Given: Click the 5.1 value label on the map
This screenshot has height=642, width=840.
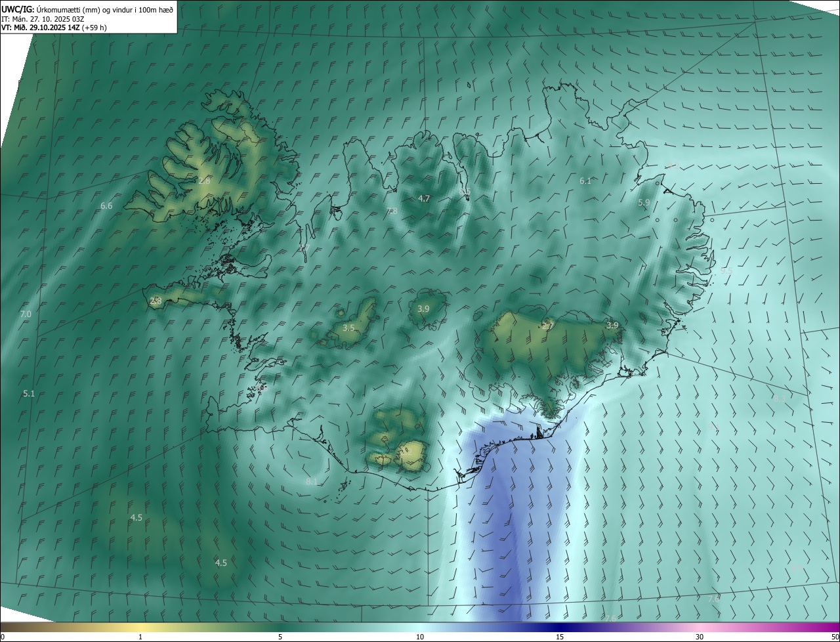Looking at the screenshot, I should [x=29, y=394].
